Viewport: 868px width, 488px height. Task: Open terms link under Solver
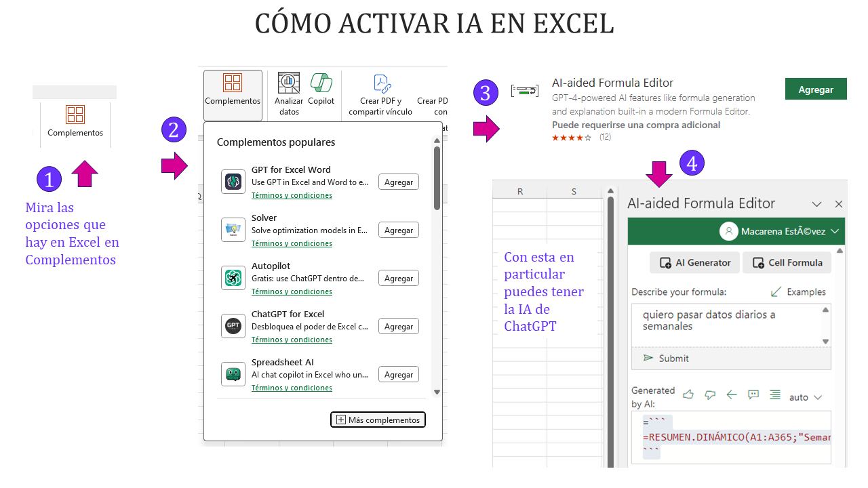pos(292,243)
